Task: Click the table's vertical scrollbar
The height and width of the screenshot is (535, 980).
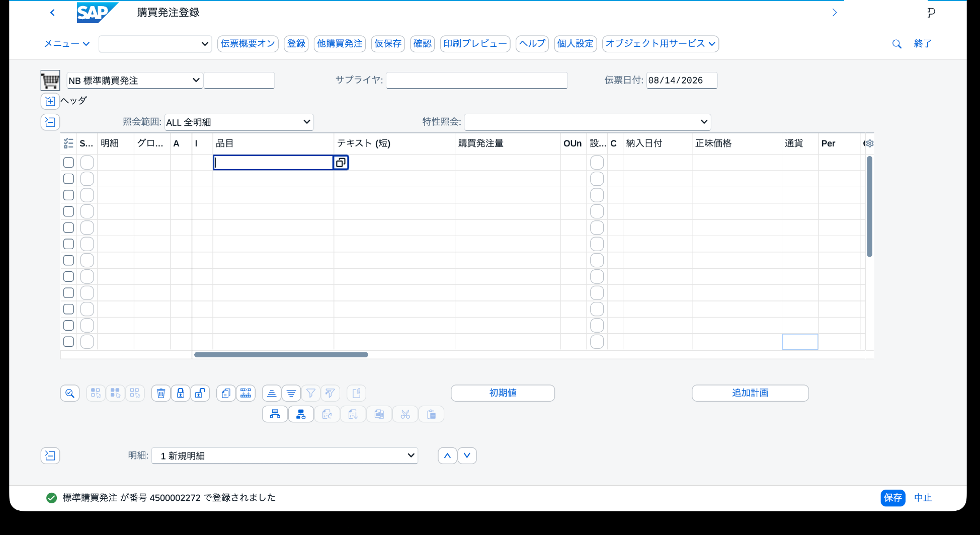Action: click(x=869, y=206)
